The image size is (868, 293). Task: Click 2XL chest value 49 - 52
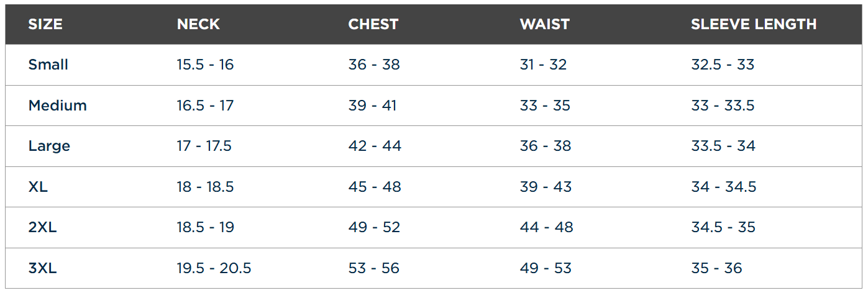click(374, 228)
